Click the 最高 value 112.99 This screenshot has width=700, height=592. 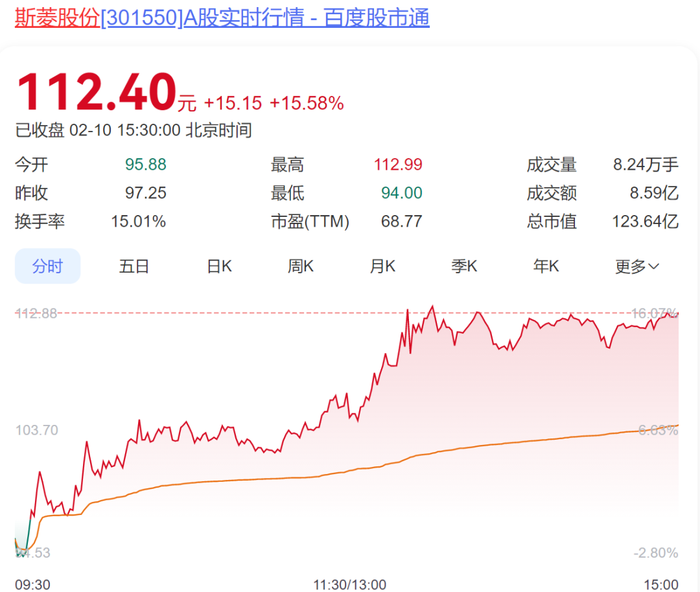point(398,165)
